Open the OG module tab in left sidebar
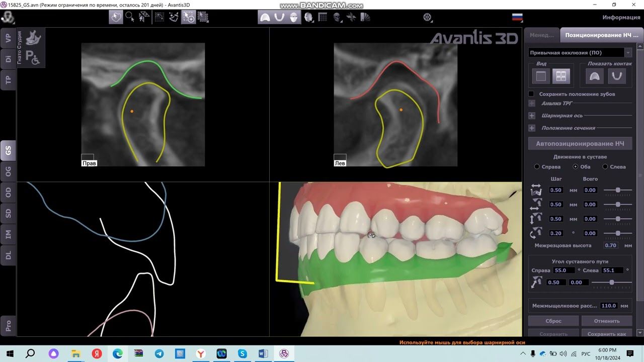This screenshot has width=644, height=362. [x=8, y=171]
